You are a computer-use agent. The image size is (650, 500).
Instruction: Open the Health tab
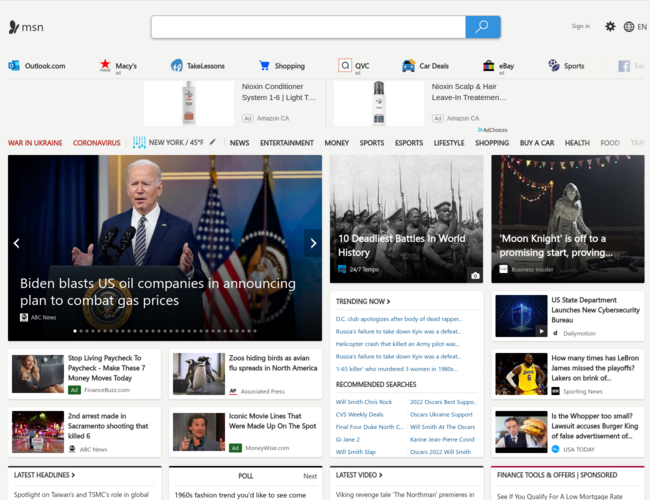(577, 143)
